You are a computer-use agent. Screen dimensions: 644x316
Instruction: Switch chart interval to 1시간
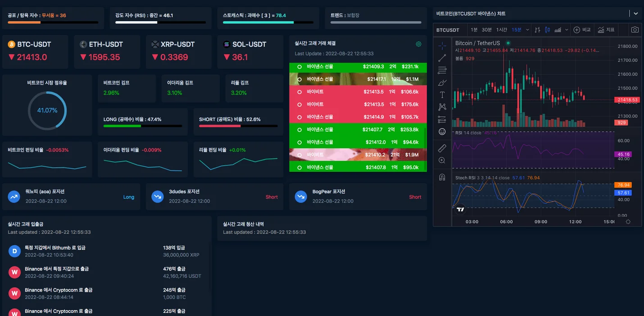click(x=501, y=30)
